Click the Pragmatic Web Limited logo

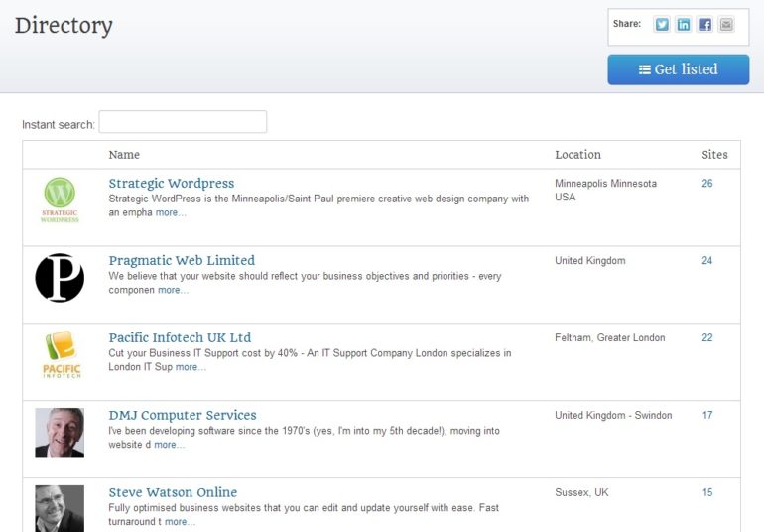[x=60, y=278]
